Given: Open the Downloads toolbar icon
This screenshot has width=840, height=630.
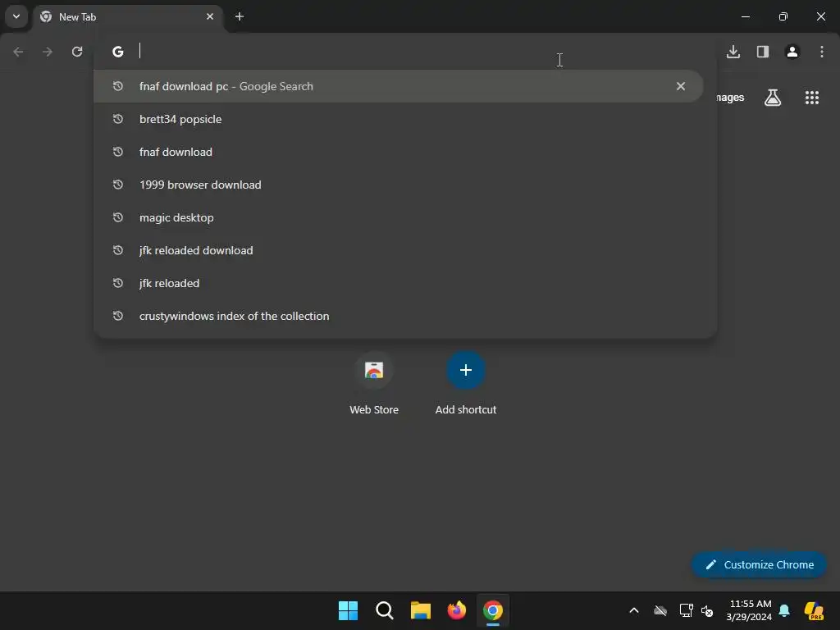Looking at the screenshot, I should coord(733,52).
